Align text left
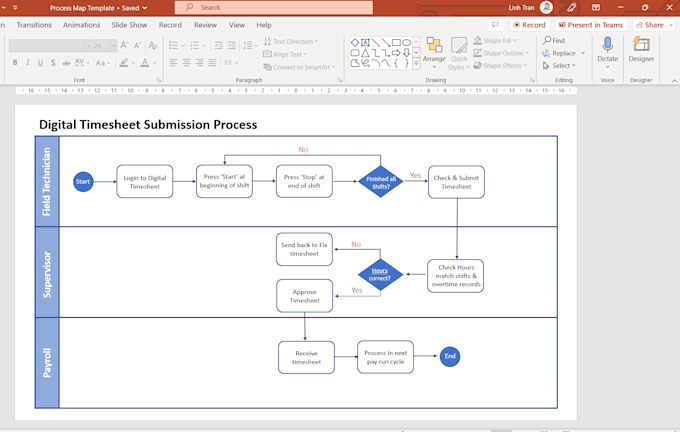Viewport: 680px width, 432px height. pyautogui.click(x=173, y=62)
